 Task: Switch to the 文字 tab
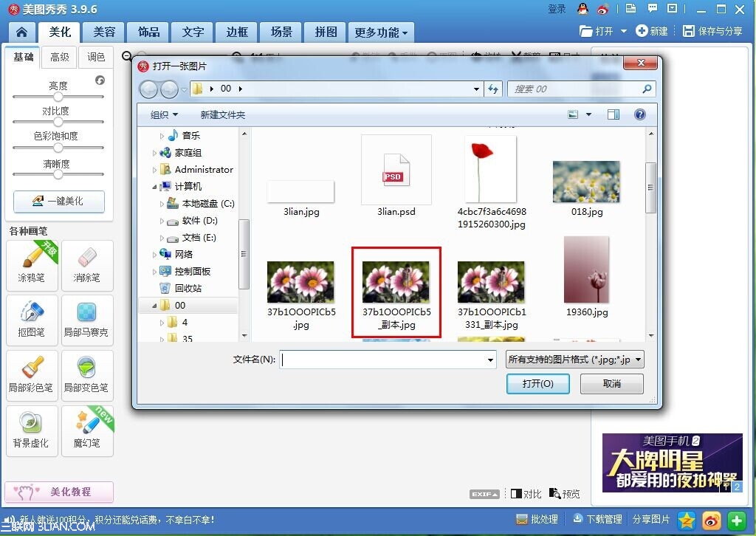click(x=193, y=32)
